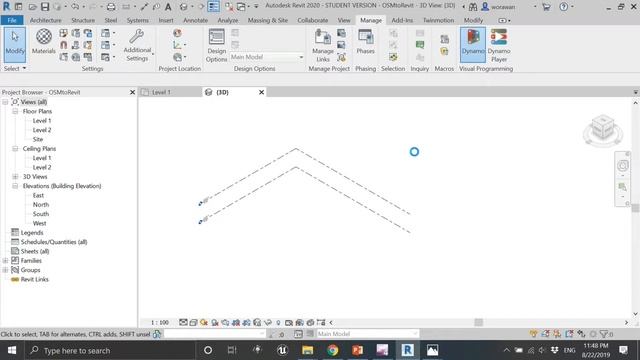
Task: Collapse the Floor Plans node
Action: (x=15, y=111)
